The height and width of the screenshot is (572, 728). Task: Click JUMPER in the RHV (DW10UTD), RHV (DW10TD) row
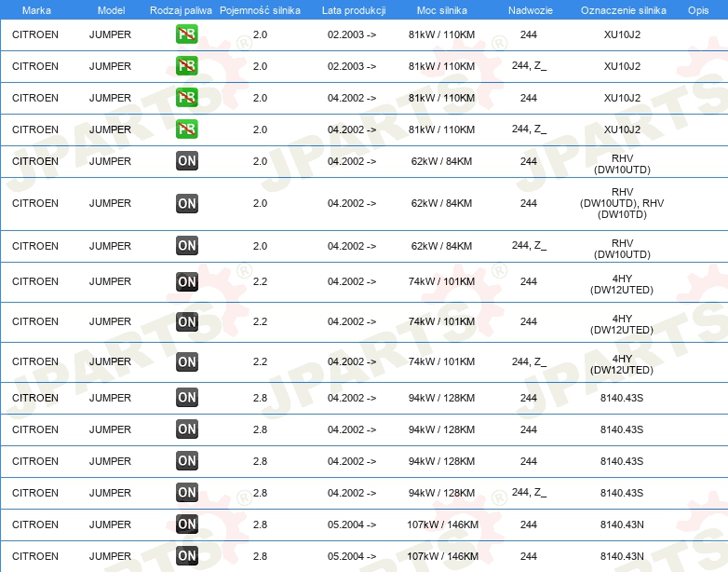[x=110, y=203]
